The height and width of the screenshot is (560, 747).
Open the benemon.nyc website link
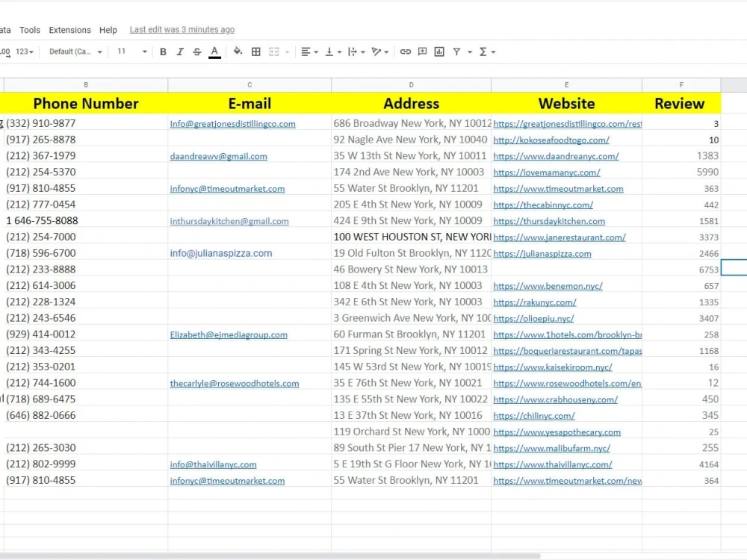tap(548, 286)
